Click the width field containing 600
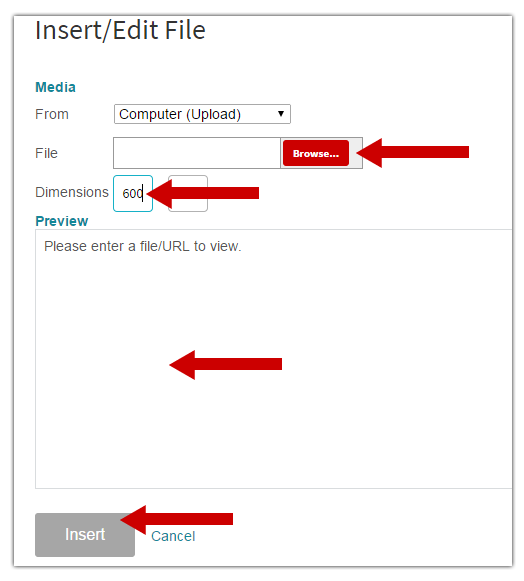 [133, 193]
